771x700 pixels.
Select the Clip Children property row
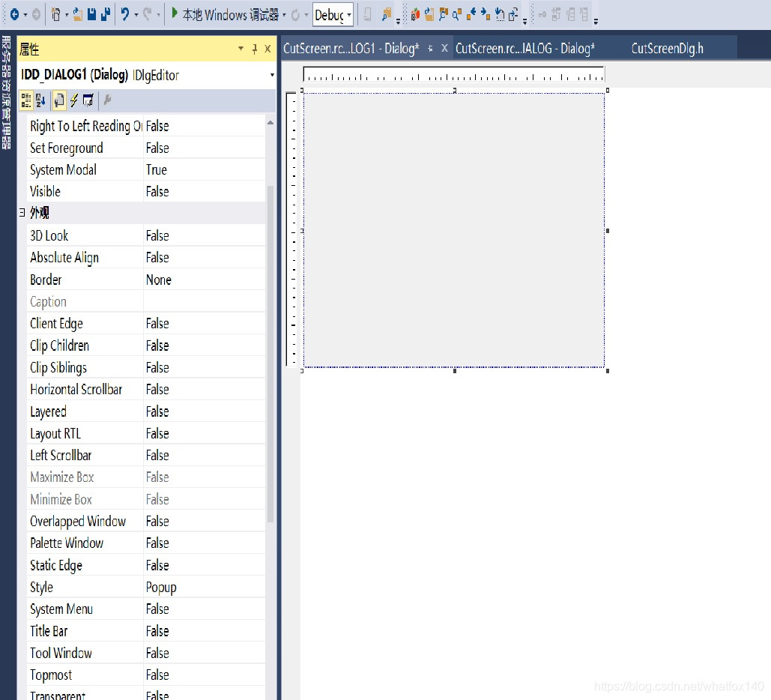[x=146, y=346]
